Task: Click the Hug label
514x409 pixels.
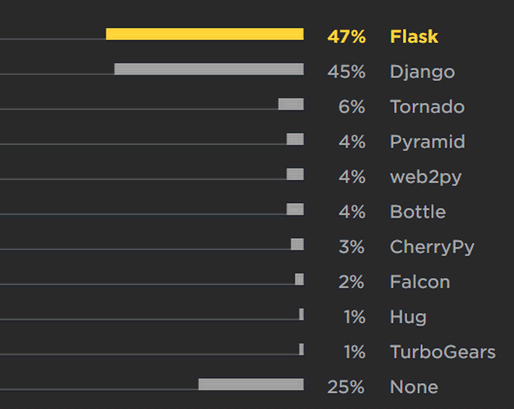Action: [408, 317]
